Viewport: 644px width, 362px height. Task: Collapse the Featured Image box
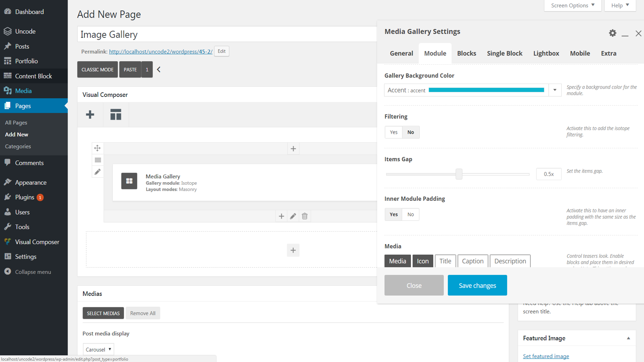628,338
